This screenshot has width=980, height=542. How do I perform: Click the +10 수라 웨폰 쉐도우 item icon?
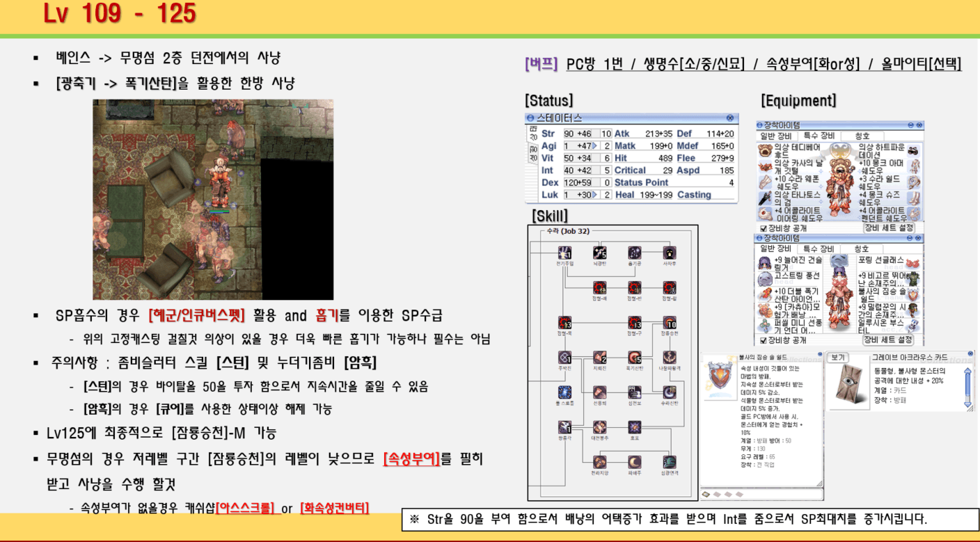765,182
